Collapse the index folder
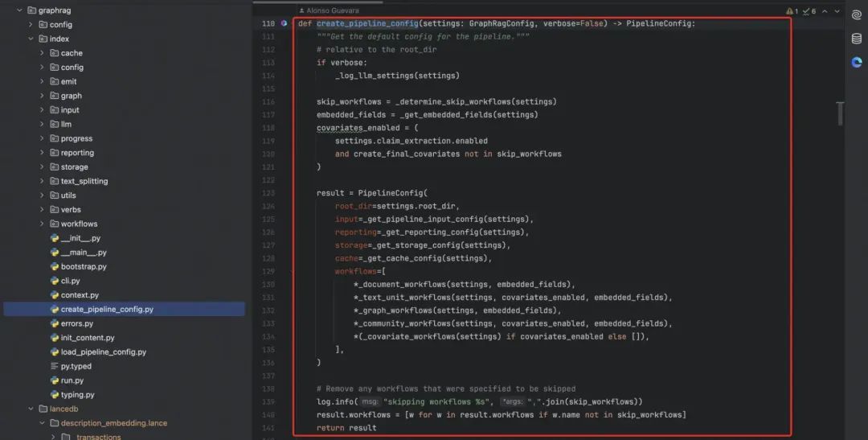This screenshot has width=868, height=440. coord(31,39)
